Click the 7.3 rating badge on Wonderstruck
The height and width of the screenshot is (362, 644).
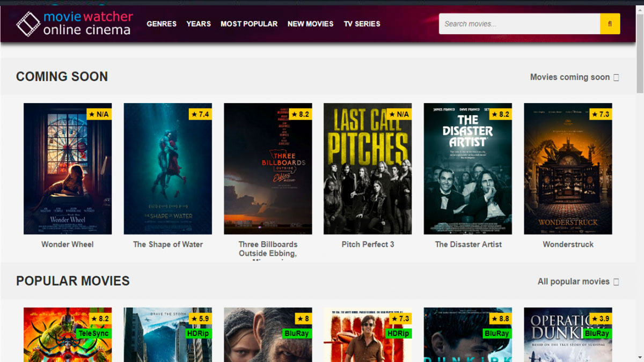click(601, 114)
